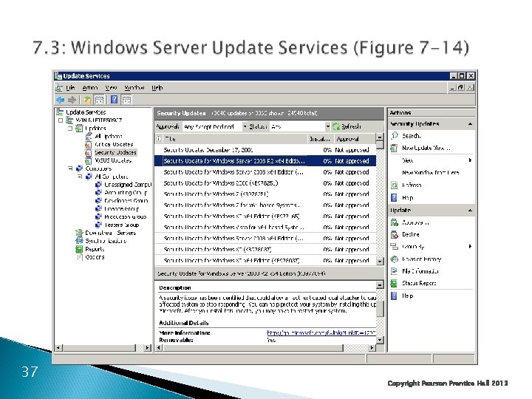Open the More information hyperlink
The width and height of the screenshot is (532, 399).
[x=321, y=332]
